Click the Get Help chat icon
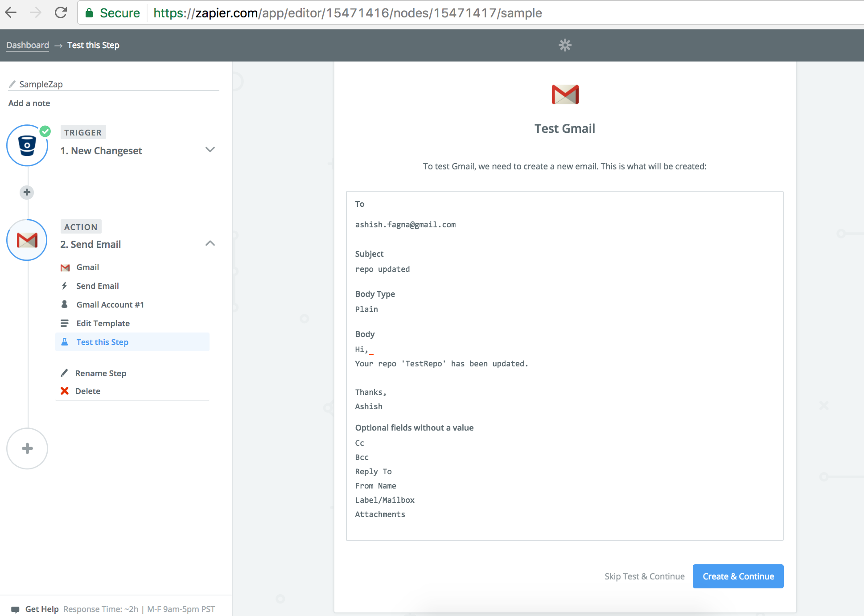The height and width of the screenshot is (616, 864). (15, 609)
